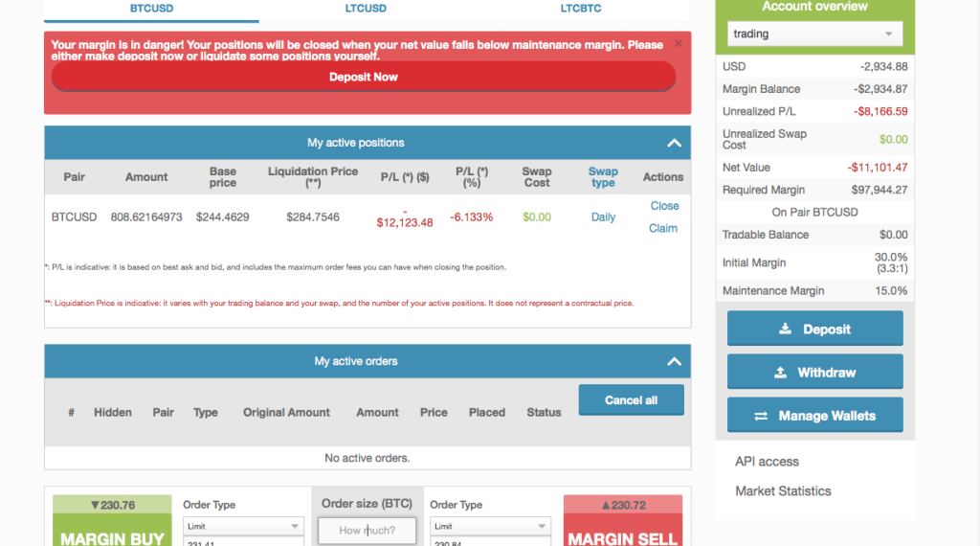Collapse the My active orders panel chevron
Viewport: 980px width, 546px height.
coord(674,361)
